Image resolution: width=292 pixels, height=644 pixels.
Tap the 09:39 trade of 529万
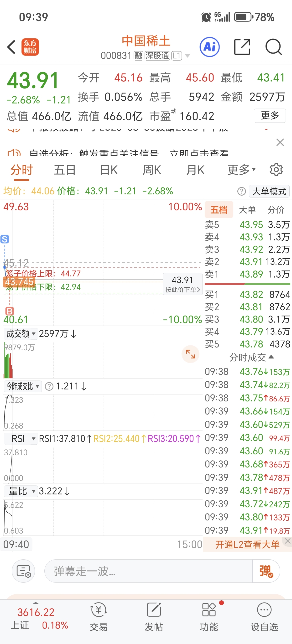click(x=247, y=425)
